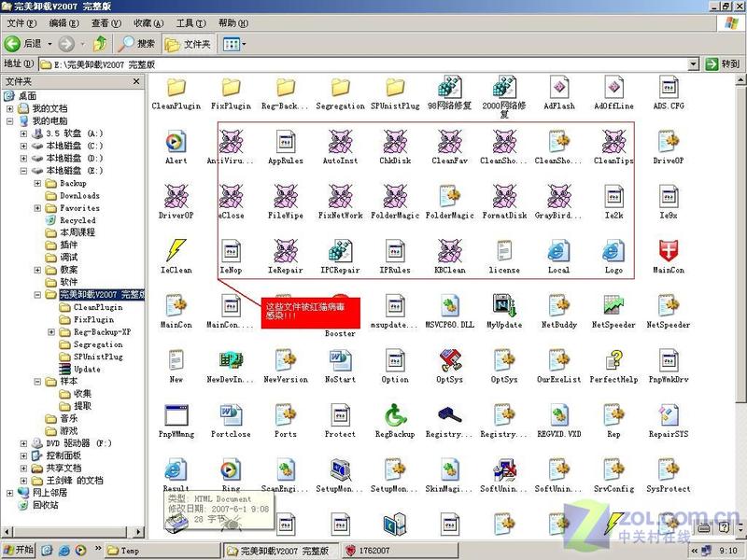Collapse the 本地磁盘 (E:) tree node
747x560 pixels.
tap(23, 171)
